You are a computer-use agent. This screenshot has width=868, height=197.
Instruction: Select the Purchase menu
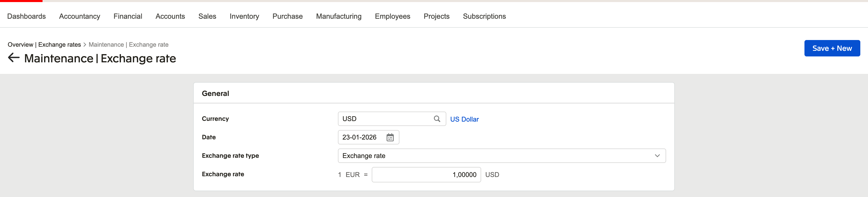point(287,16)
